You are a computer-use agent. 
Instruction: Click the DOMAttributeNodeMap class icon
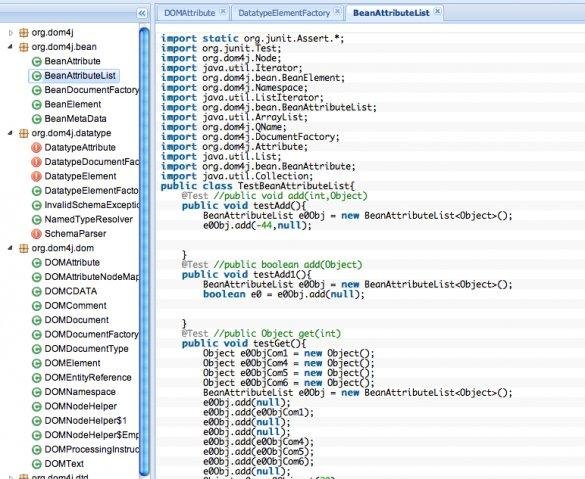36,277
